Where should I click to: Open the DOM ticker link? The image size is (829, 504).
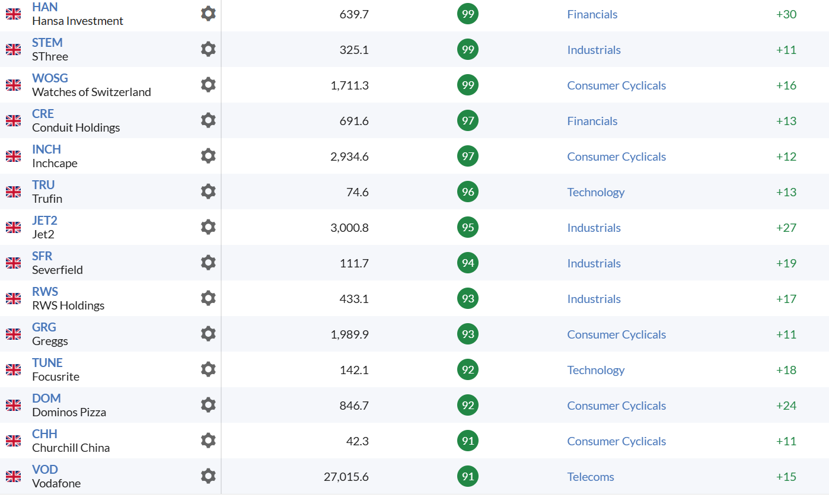(46, 398)
